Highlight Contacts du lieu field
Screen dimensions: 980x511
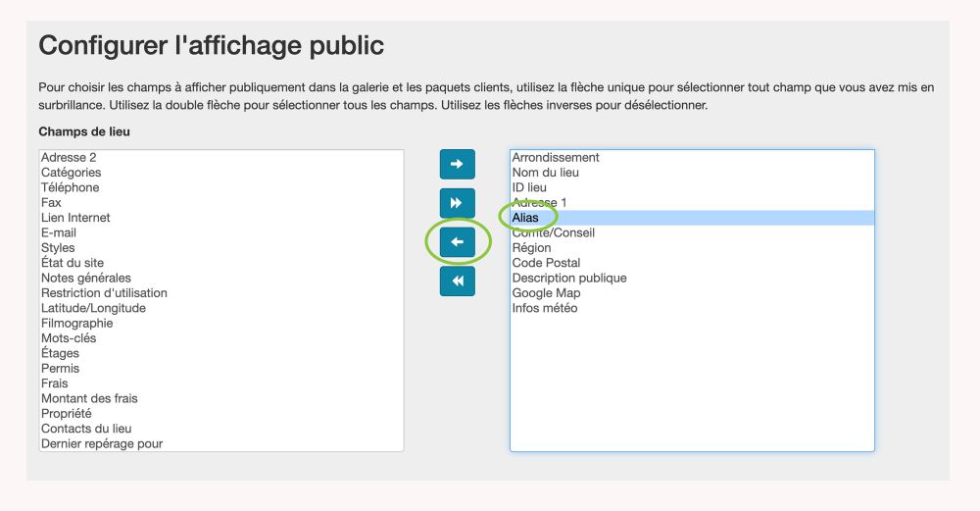86,429
